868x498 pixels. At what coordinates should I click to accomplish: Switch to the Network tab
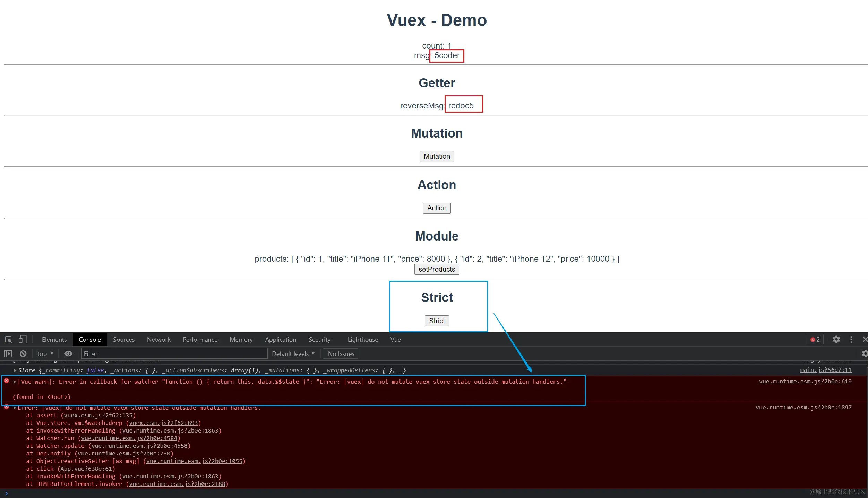point(158,340)
